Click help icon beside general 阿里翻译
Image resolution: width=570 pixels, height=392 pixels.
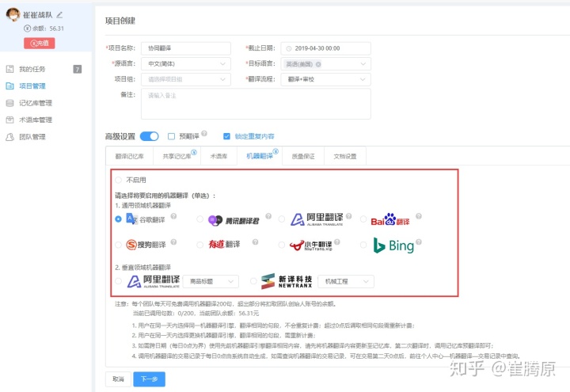pyautogui.click(x=348, y=216)
